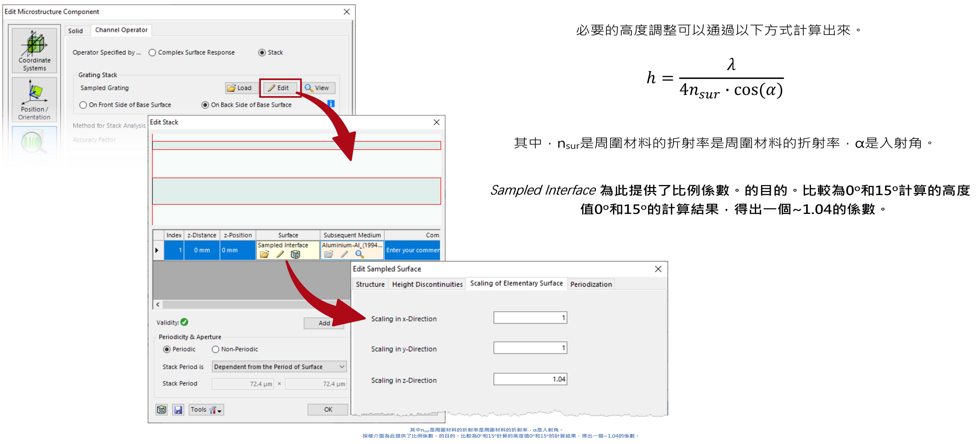Open the Scaling of Elementary Surface tab
This screenshot has height=444, width=980.
pos(516,283)
